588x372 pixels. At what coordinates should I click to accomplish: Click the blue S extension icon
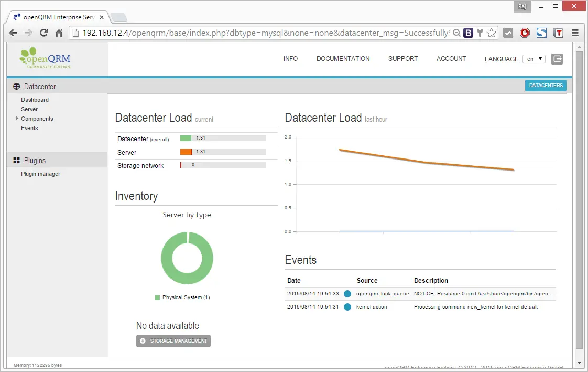[541, 33]
